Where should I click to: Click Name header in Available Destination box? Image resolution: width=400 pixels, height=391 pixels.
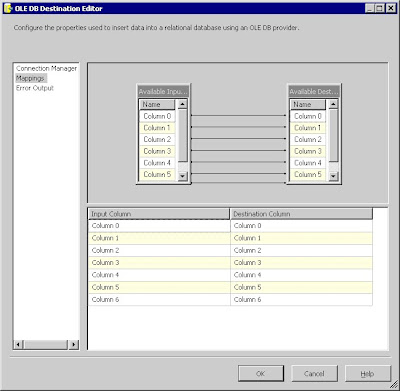(x=307, y=104)
